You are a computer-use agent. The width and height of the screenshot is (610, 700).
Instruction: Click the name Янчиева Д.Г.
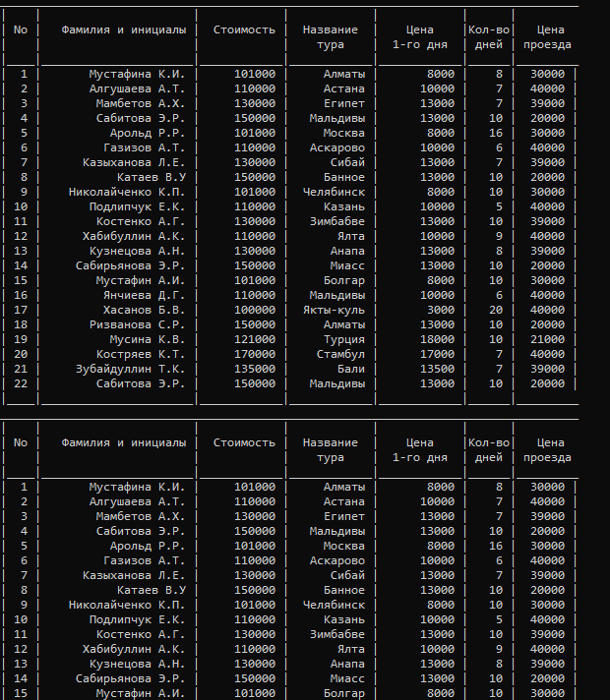(144, 295)
